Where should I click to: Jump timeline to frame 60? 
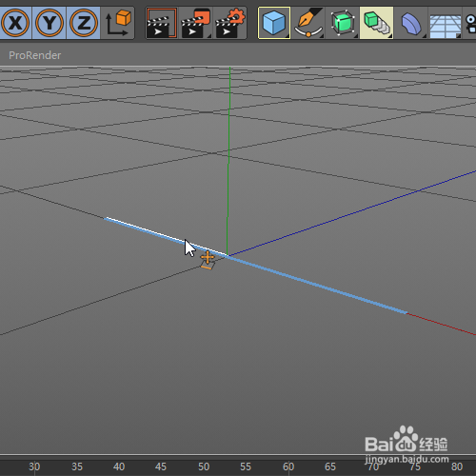pyautogui.click(x=288, y=466)
